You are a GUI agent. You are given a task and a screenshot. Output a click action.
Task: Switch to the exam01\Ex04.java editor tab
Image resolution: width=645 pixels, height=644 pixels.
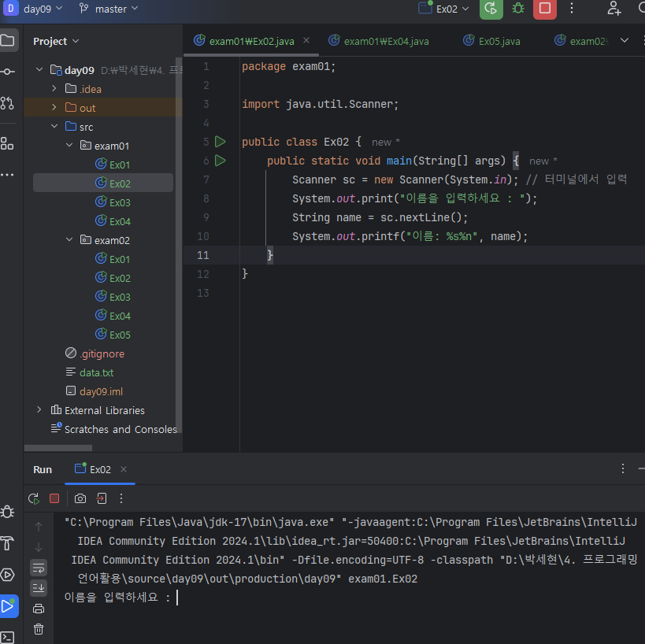pyautogui.click(x=379, y=41)
